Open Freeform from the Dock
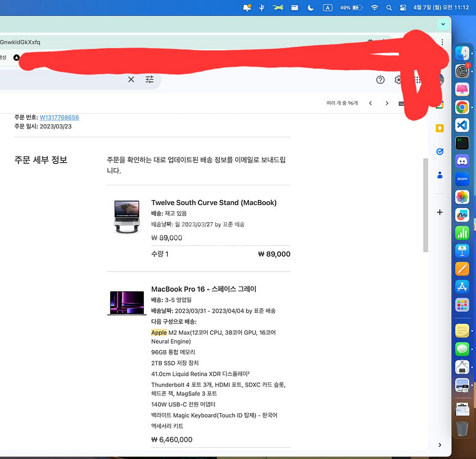 coord(462,215)
